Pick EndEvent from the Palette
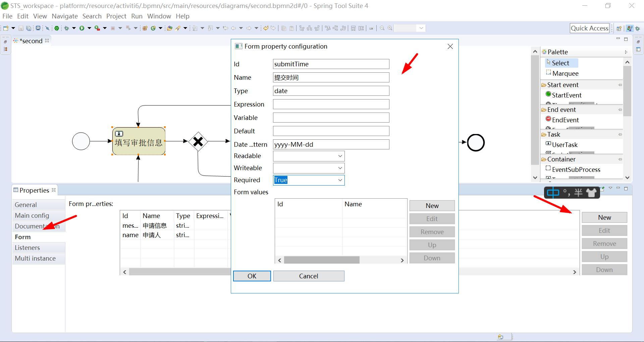644x342 pixels. coord(562,120)
